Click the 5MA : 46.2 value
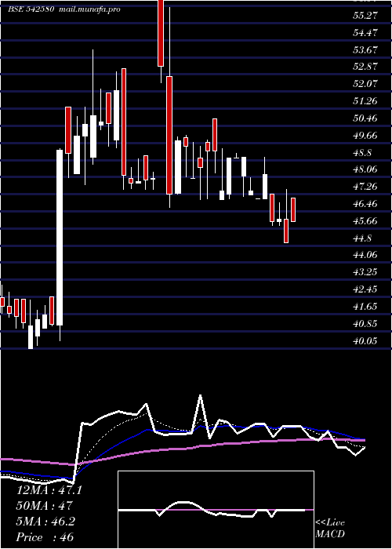392x549 pixels. point(45,522)
